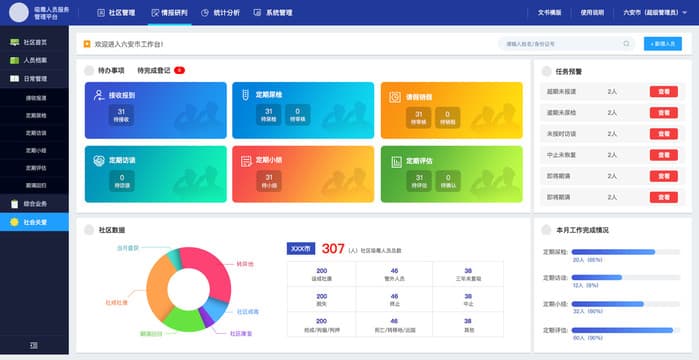
Task: Open the 0 count box on 定期评估 card
Action: (x=448, y=181)
